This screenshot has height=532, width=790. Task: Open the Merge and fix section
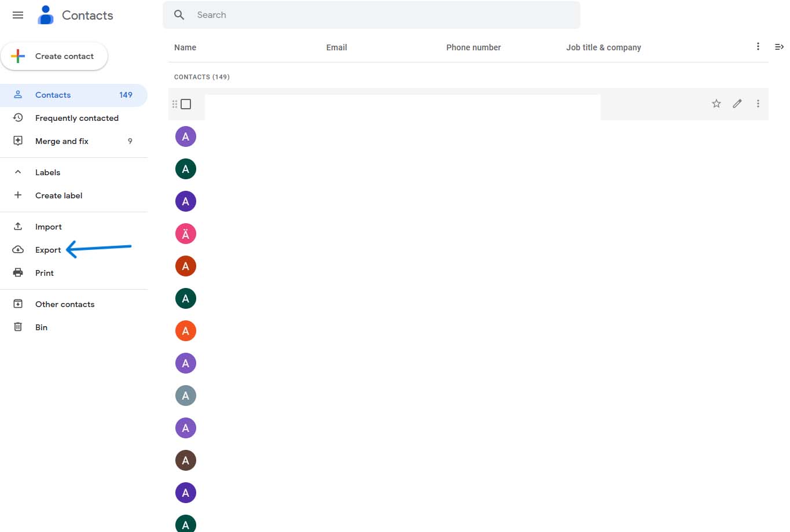61,141
